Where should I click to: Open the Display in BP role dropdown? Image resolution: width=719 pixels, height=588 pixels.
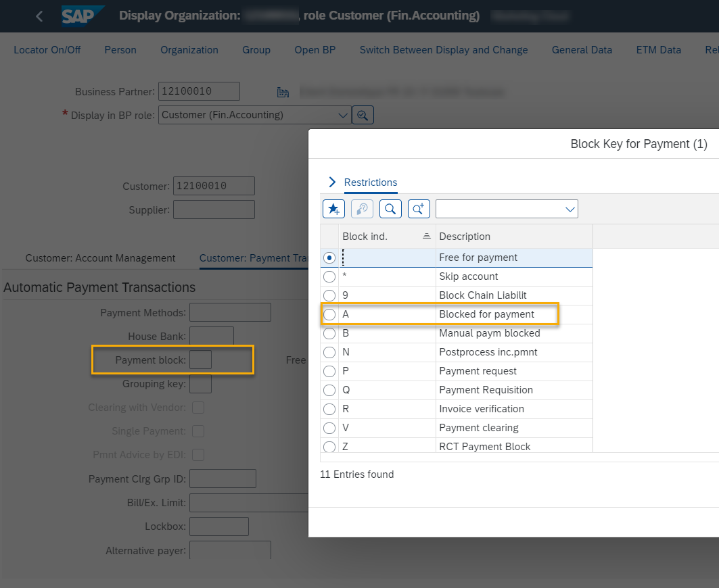point(342,115)
